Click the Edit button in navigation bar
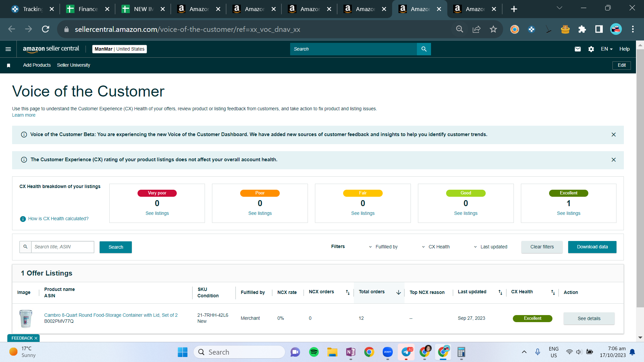The height and width of the screenshot is (362, 644). [x=622, y=65]
